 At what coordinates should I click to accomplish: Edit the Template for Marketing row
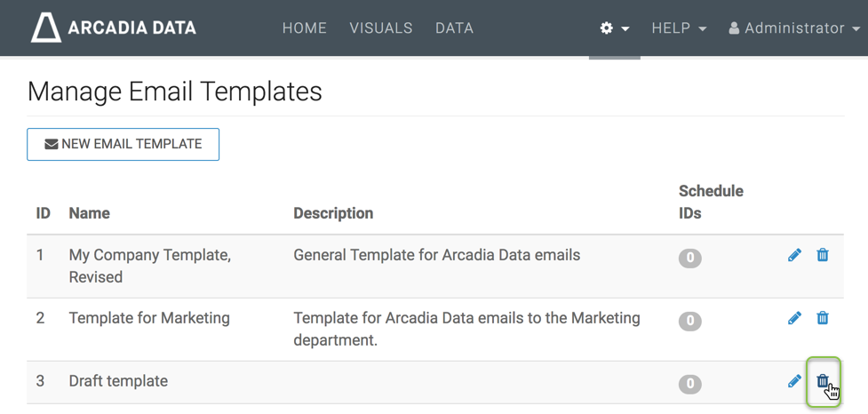pyautogui.click(x=794, y=318)
